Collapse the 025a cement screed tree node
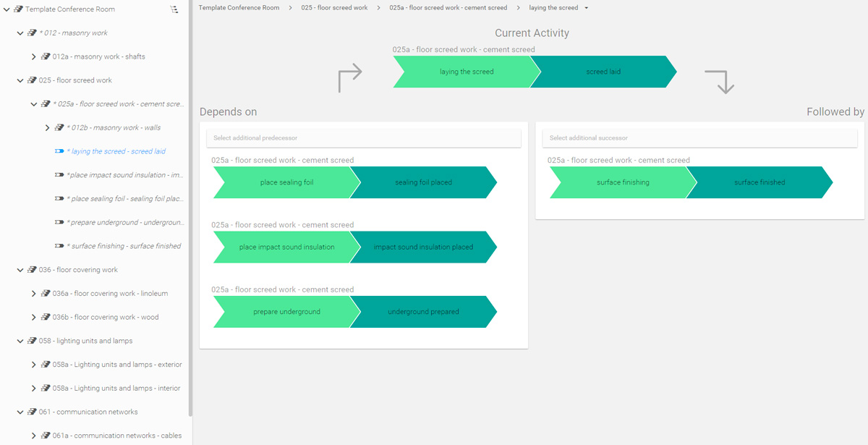Image resolution: width=868 pixels, height=445 pixels. 34,104
